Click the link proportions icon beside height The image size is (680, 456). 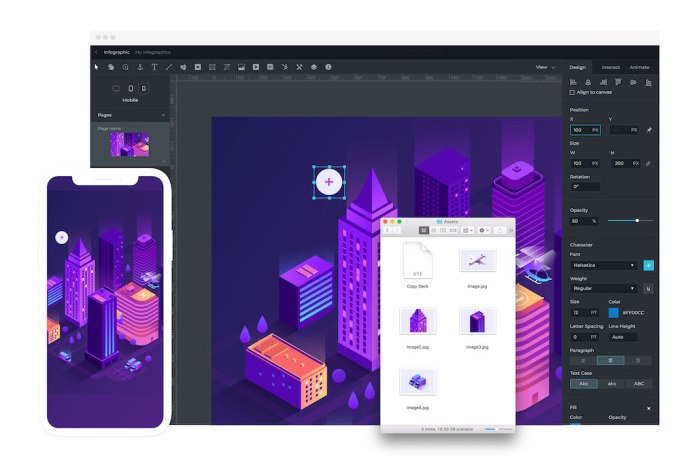pyautogui.click(x=648, y=163)
